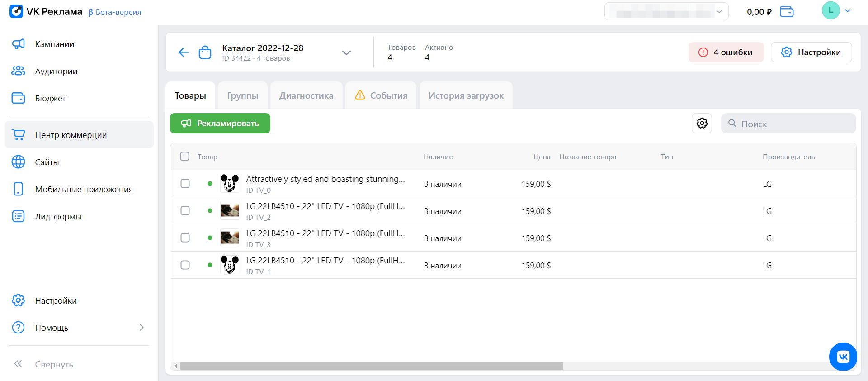Screen dimensions: 868x381
Task: Open Бюджет wallet icon in sidebar
Action: point(18,98)
